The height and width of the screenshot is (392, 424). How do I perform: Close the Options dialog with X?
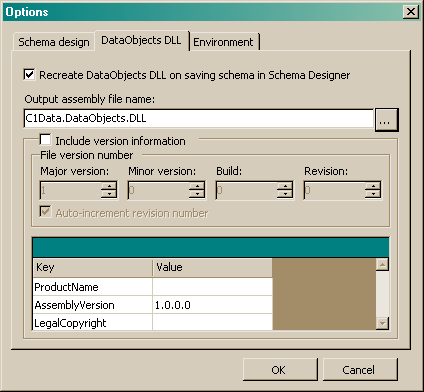coord(411,12)
